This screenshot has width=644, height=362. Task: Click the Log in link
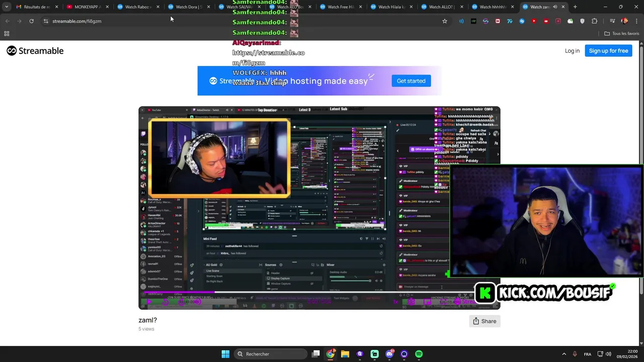pos(572,51)
